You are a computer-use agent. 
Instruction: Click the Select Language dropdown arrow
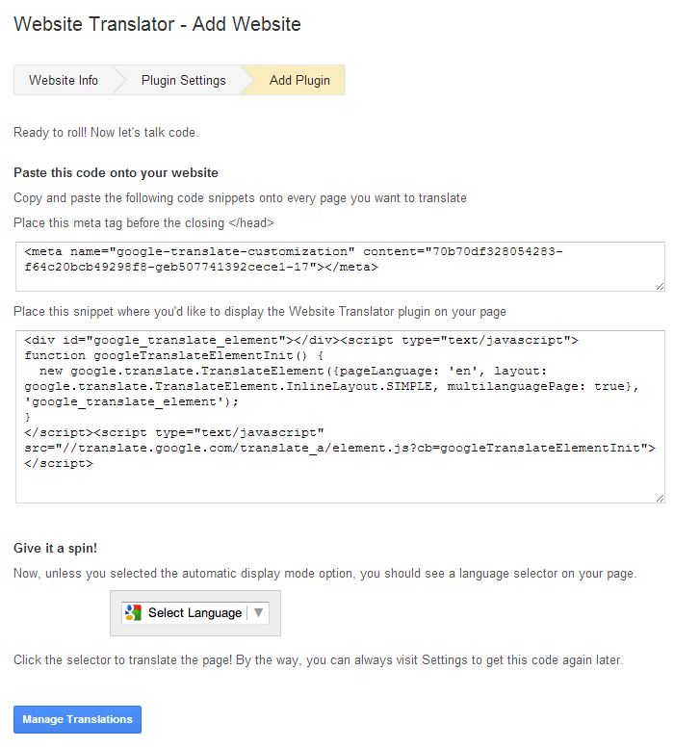pyautogui.click(x=259, y=612)
